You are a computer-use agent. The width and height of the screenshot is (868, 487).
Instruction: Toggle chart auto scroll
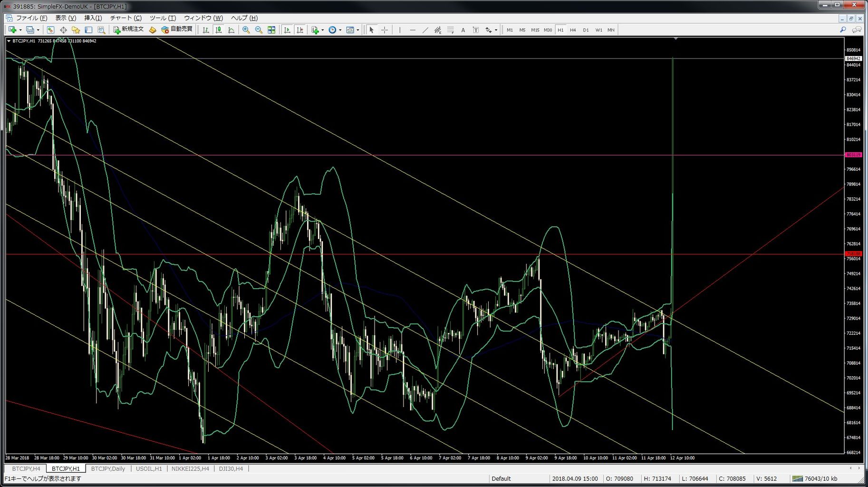pos(287,30)
